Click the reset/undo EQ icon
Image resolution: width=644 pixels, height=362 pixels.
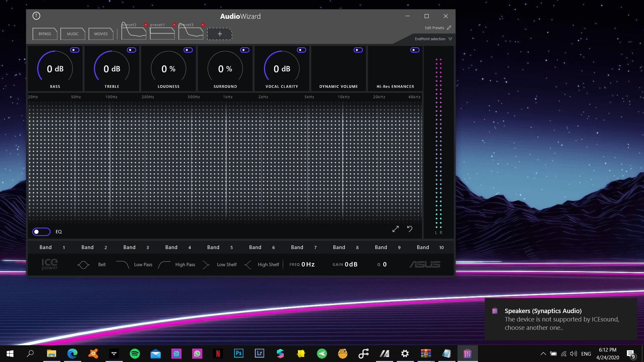(410, 229)
